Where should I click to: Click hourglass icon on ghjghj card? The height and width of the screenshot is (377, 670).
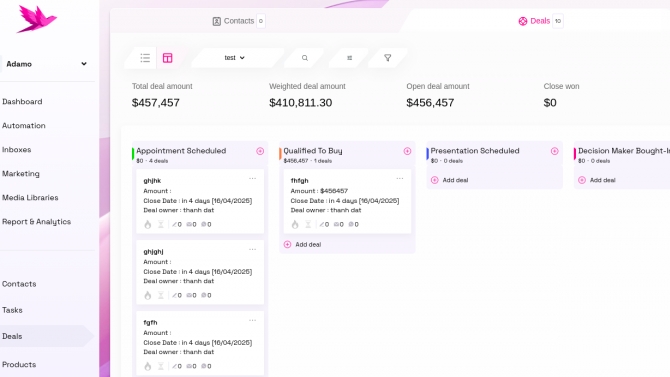tap(161, 295)
